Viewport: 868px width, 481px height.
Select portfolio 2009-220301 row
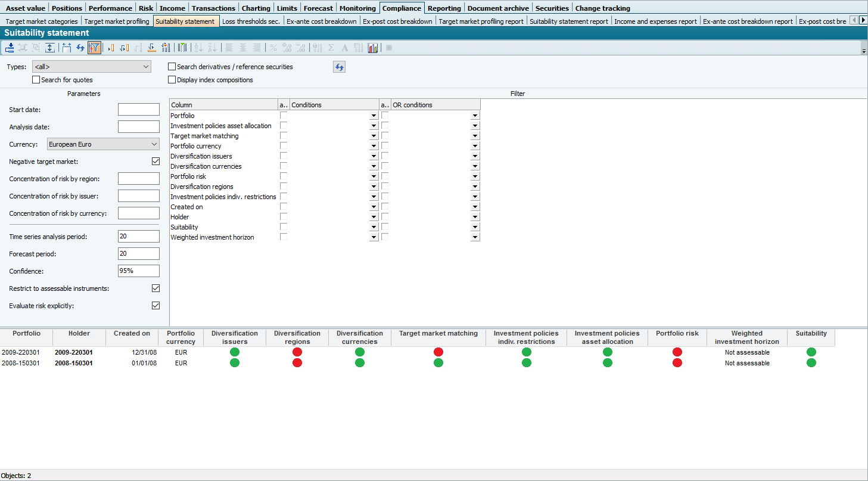(21, 352)
